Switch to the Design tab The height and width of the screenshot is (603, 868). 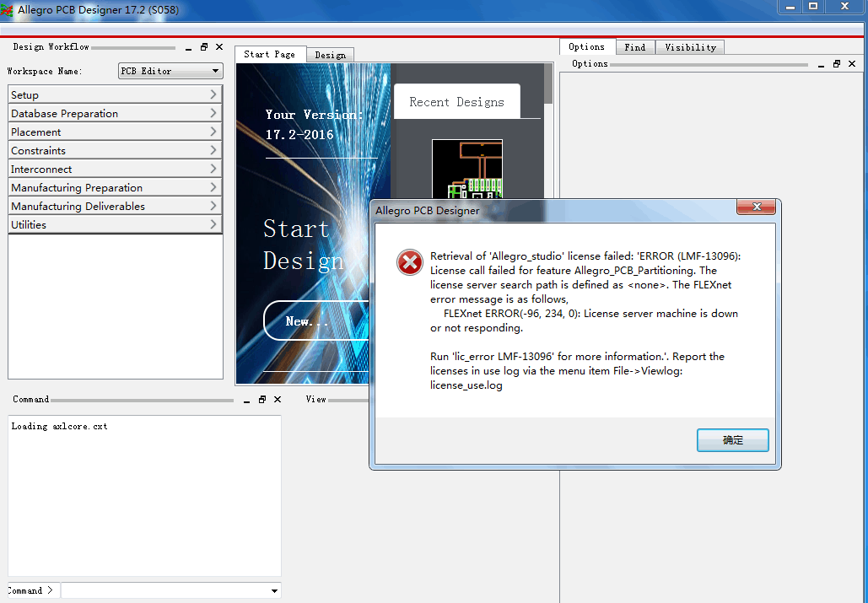(x=331, y=55)
